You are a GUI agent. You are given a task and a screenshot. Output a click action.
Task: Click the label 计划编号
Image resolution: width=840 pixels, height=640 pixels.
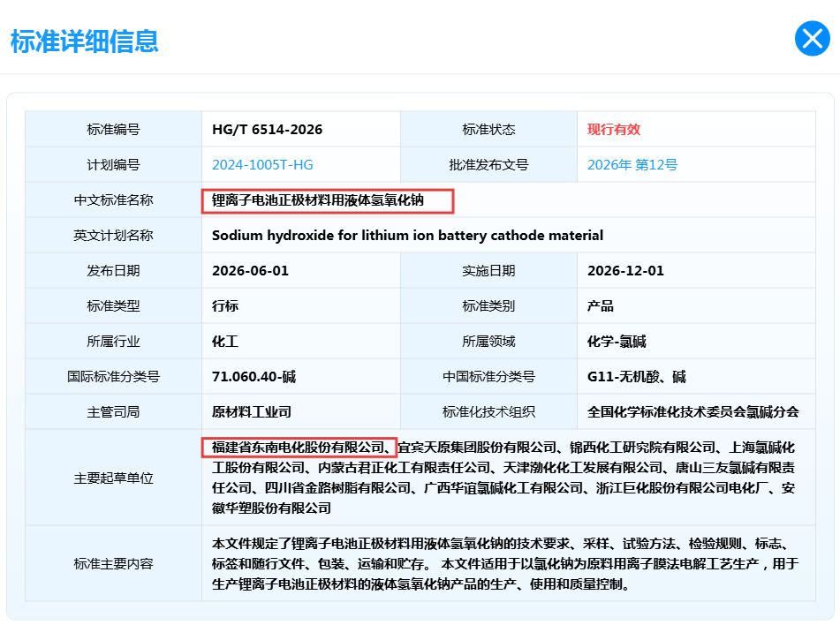pos(114,165)
